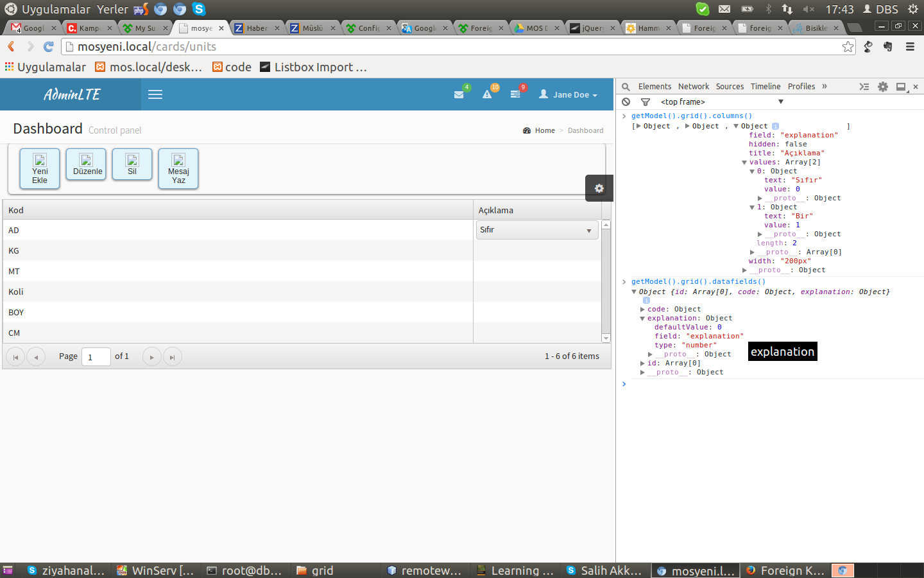The image size is (924, 578).
Task: Expand the first Object in columns array
Action: [638, 127]
